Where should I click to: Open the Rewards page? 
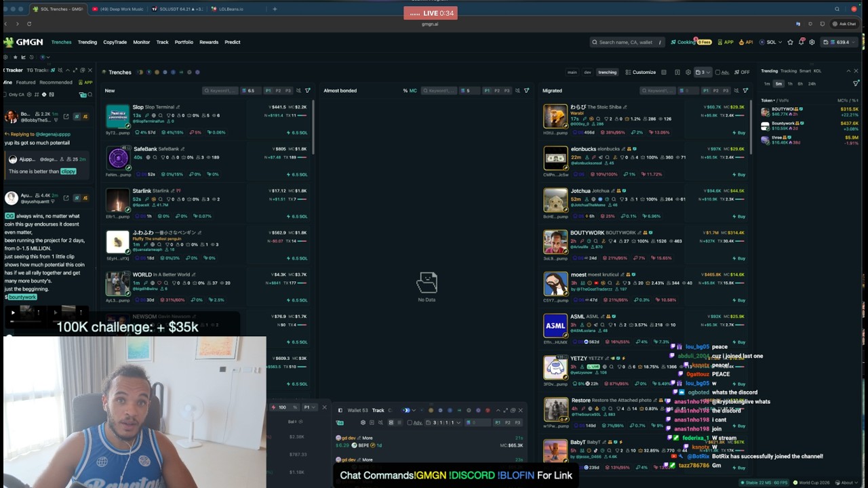click(209, 42)
